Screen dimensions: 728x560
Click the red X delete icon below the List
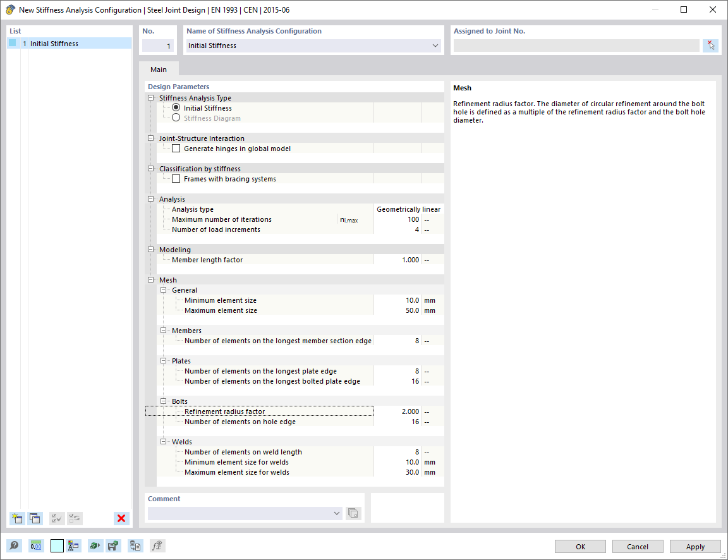[121, 518]
